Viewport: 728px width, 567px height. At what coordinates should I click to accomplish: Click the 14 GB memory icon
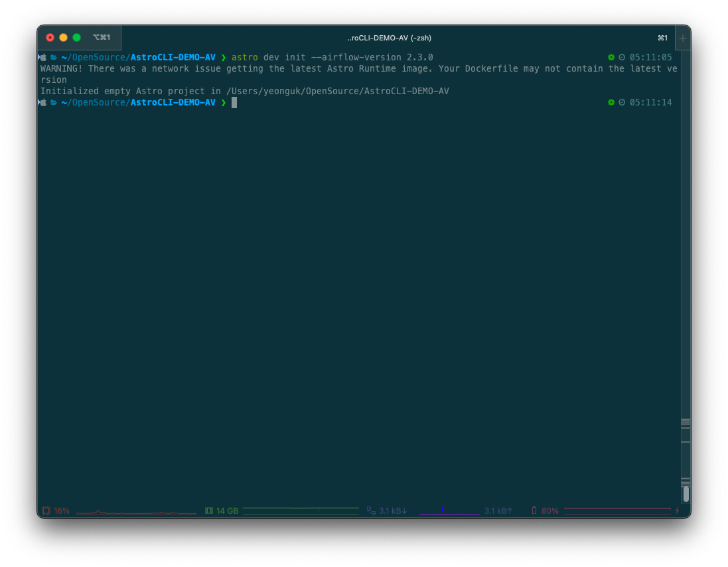(209, 511)
